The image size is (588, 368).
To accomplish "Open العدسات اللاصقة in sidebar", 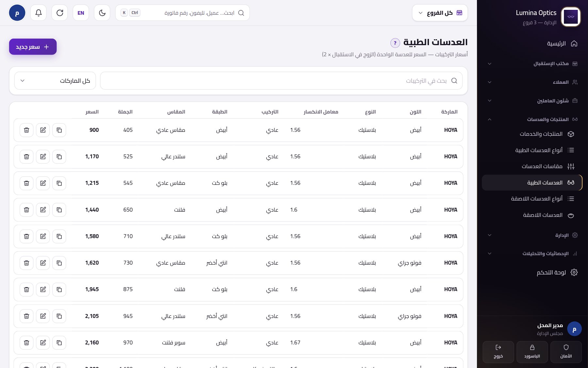I will tap(532, 215).
